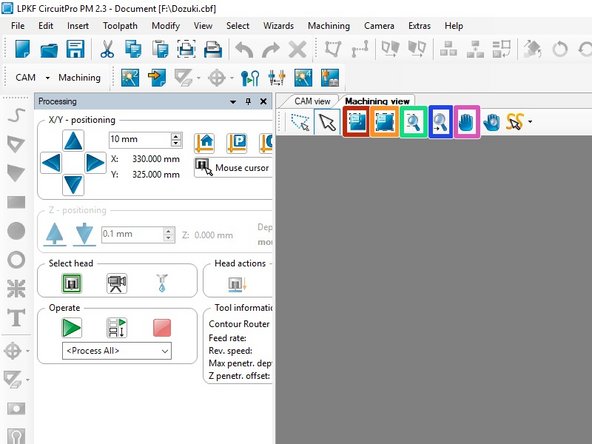
Task: Save the document with the floppy icon
Action: tap(75, 49)
